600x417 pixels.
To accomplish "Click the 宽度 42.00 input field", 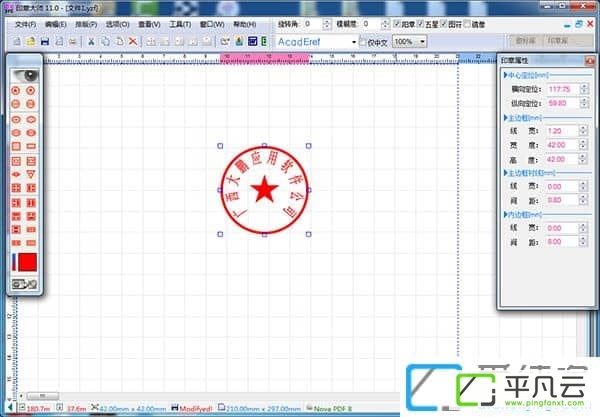I will [562, 145].
